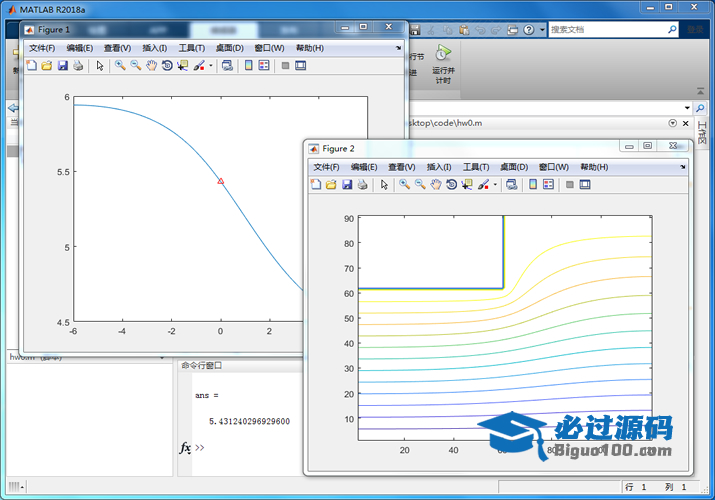Click Rotate 3D icon in Figure 2

(x=451, y=185)
